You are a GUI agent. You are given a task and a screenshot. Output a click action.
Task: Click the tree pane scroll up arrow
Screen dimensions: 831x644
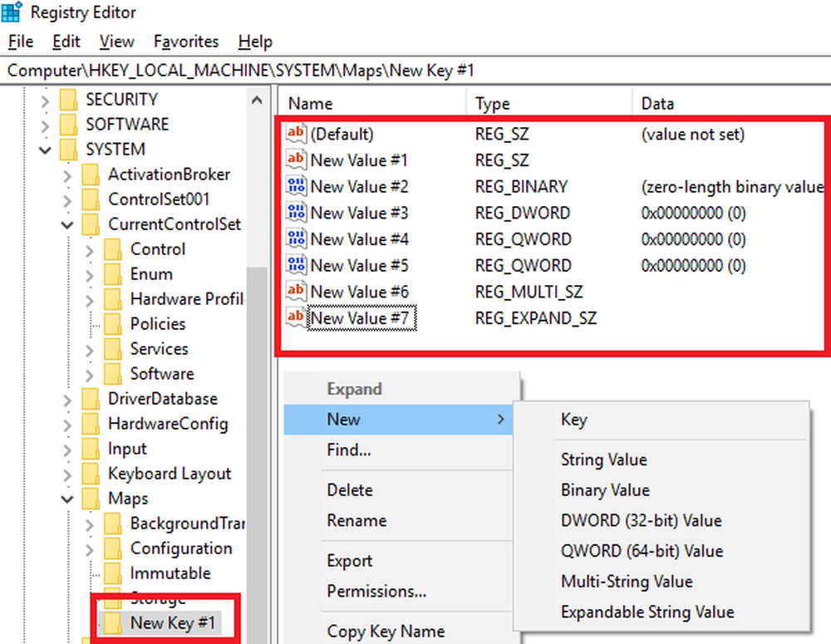(257, 100)
